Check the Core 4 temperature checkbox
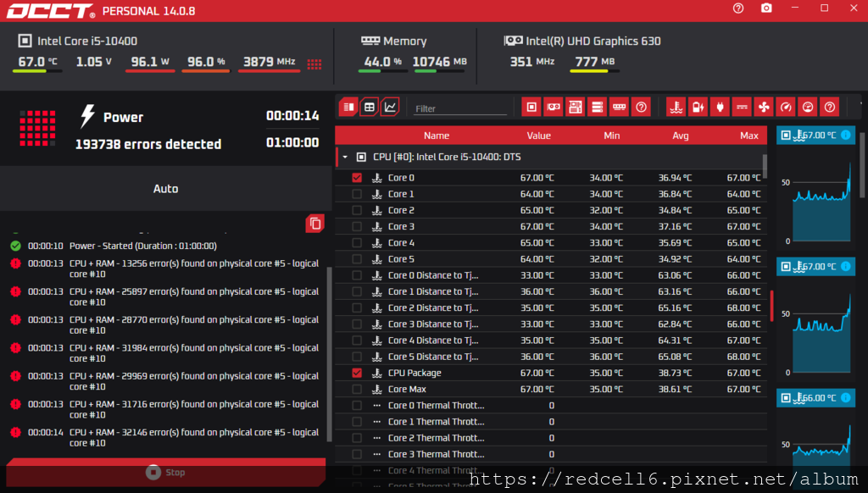This screenshot has width=868, height=493. pyautogui.click(x=357, y=242)
